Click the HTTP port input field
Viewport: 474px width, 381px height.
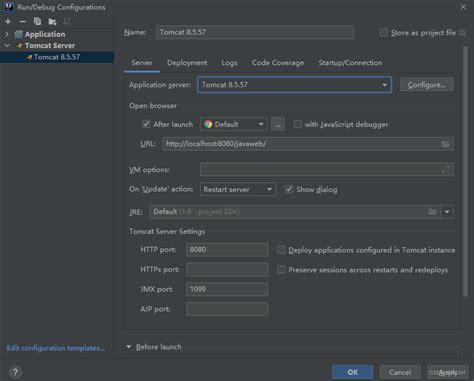(x=227, y=250)
